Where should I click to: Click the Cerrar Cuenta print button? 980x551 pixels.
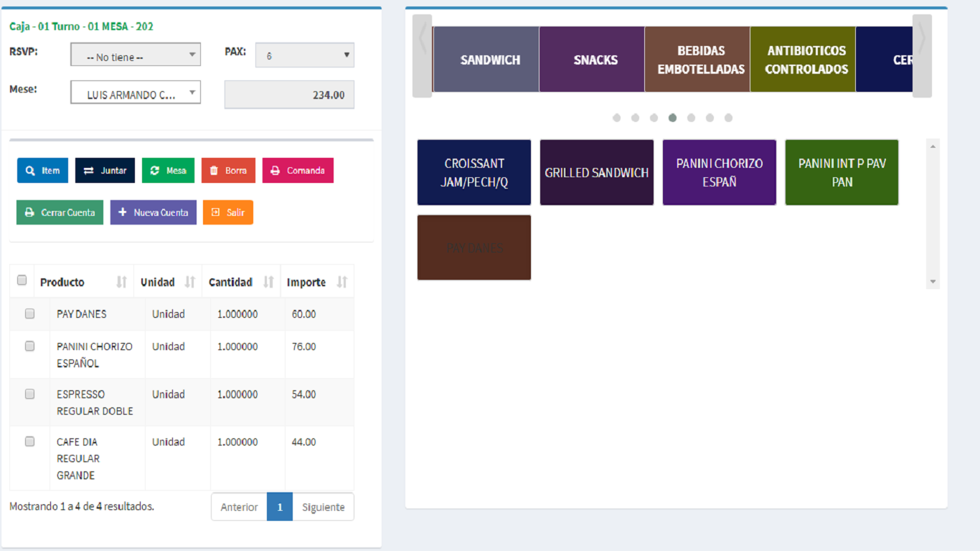pos(60,212)
